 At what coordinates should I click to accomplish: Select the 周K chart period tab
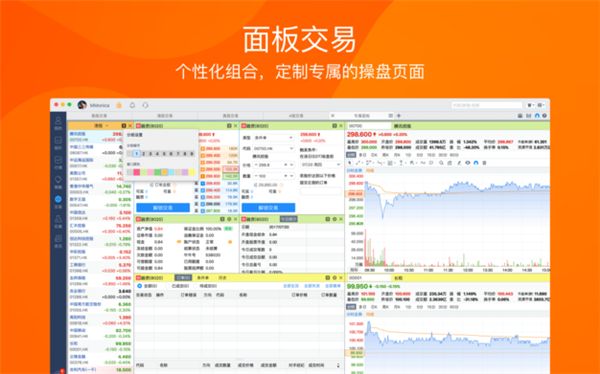pyautogui.click(x=385, y=155)
